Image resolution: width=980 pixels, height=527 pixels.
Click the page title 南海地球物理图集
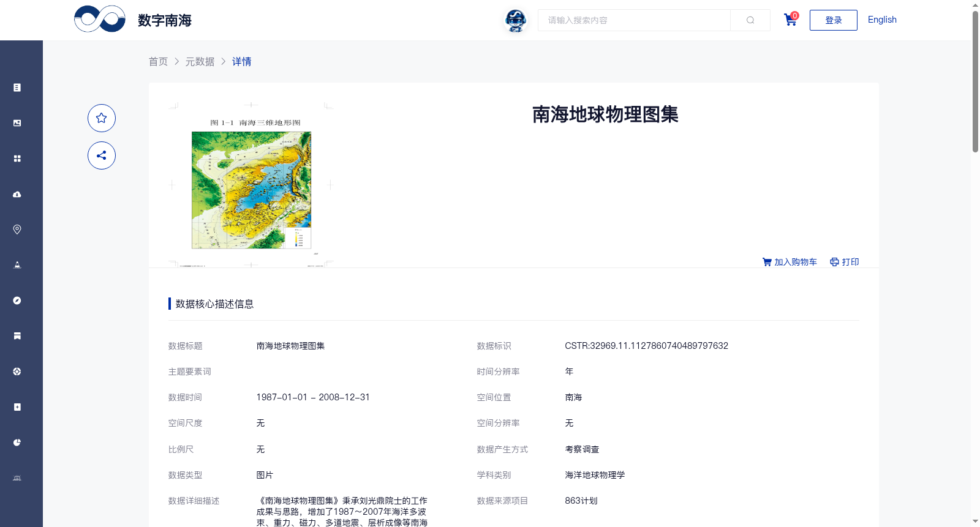click(605, 114)
